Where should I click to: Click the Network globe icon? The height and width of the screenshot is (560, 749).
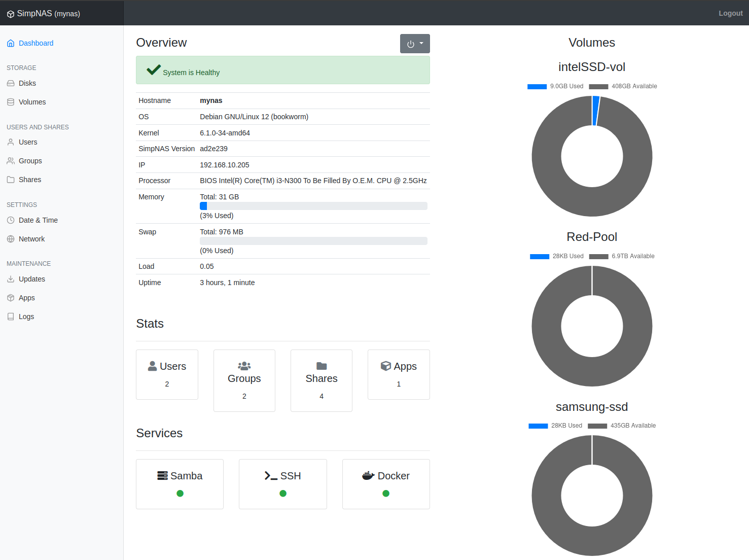click(x=11, y=239)
